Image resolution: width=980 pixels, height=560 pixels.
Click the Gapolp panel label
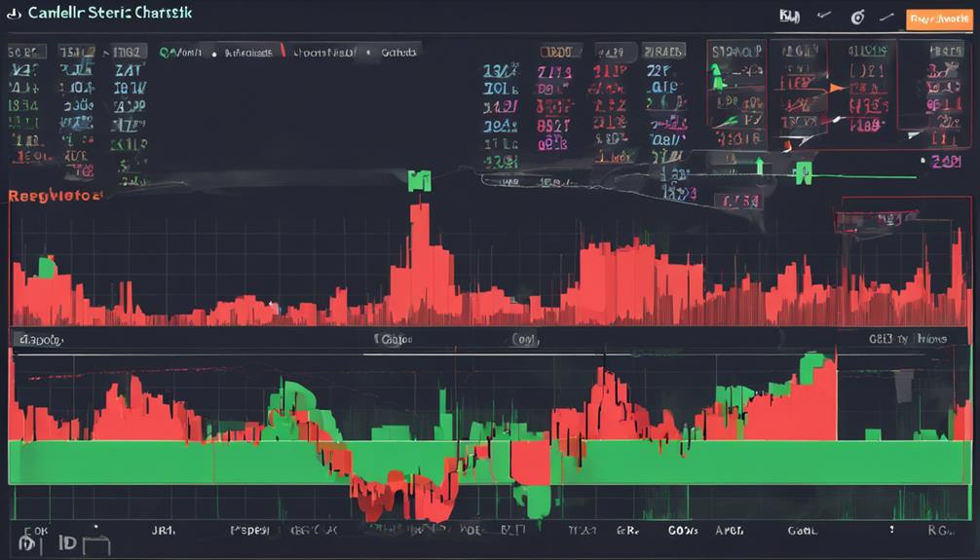click(41, 341)
